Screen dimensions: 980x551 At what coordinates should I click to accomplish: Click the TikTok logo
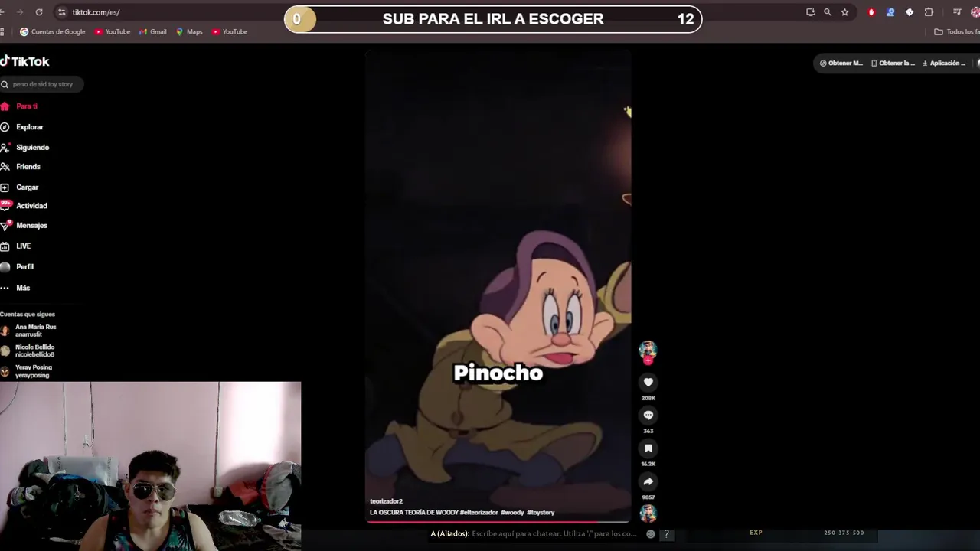(x=24, y=61)
